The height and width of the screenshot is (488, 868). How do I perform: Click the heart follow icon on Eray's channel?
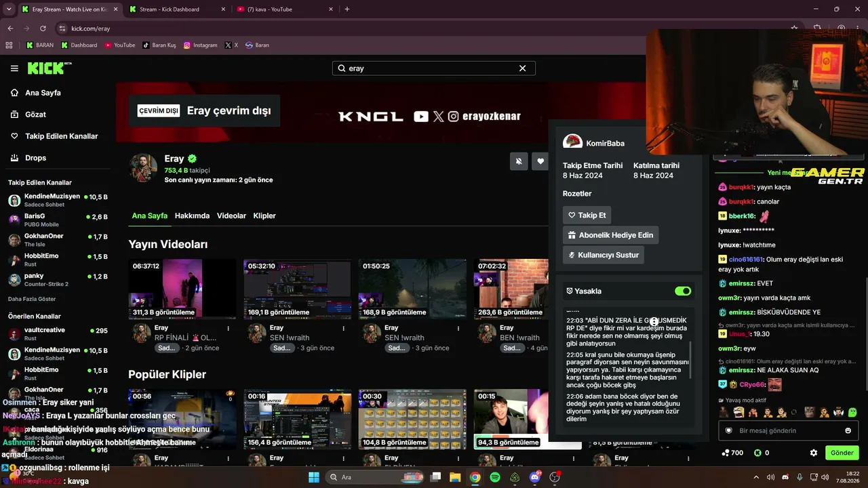540,161
